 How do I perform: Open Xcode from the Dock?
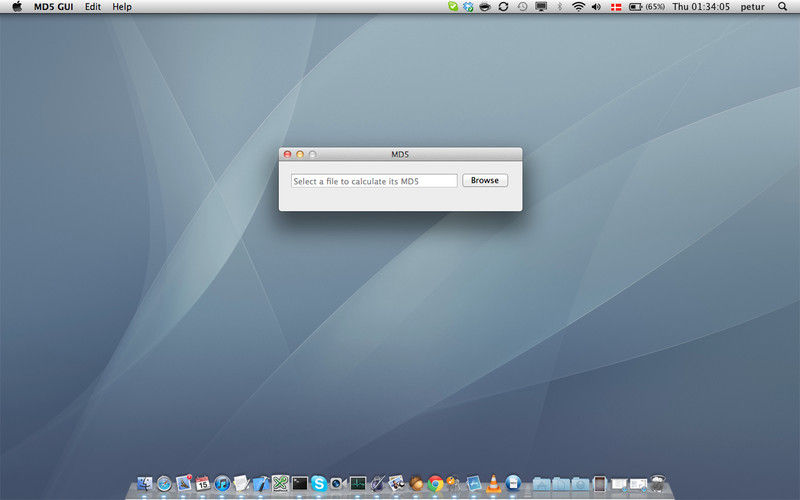[261, 483]
